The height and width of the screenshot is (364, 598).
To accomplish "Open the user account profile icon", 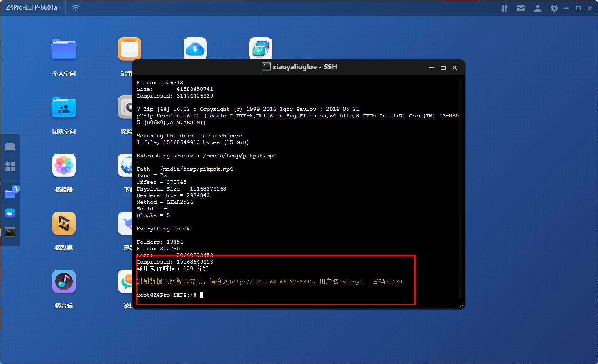I will [538, 8].
